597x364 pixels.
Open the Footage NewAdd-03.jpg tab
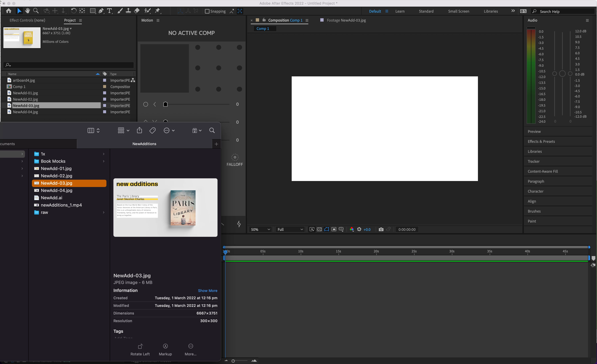346,20
